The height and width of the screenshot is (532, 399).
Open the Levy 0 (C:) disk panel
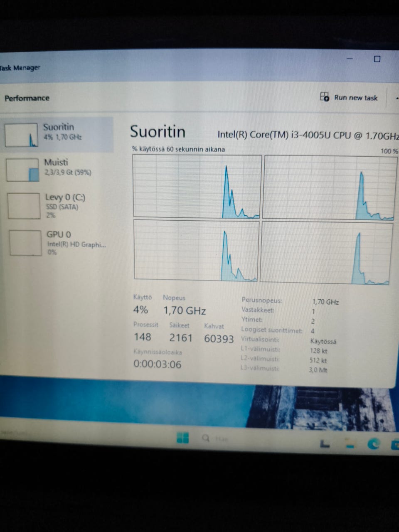58,205
